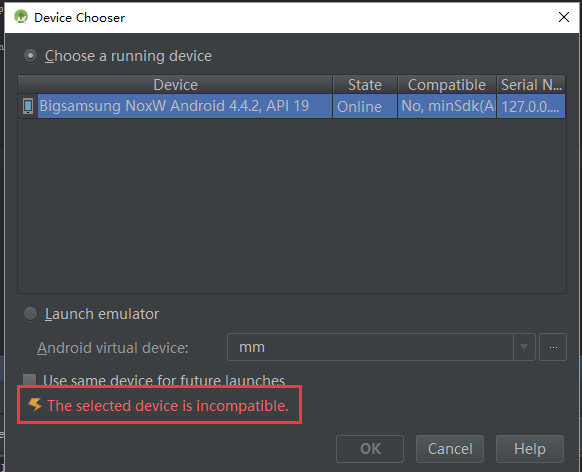Click the Serial N... column header
Image resolution: width=582 pixels, height=472 pixels.
click(x=531, y=85)
